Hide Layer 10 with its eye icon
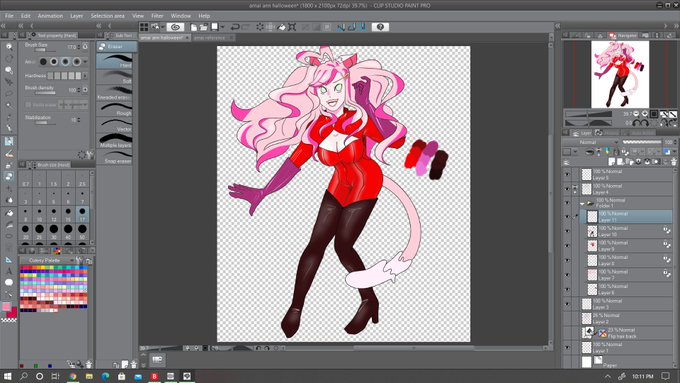680x383 pixels. tap(567, 231)
